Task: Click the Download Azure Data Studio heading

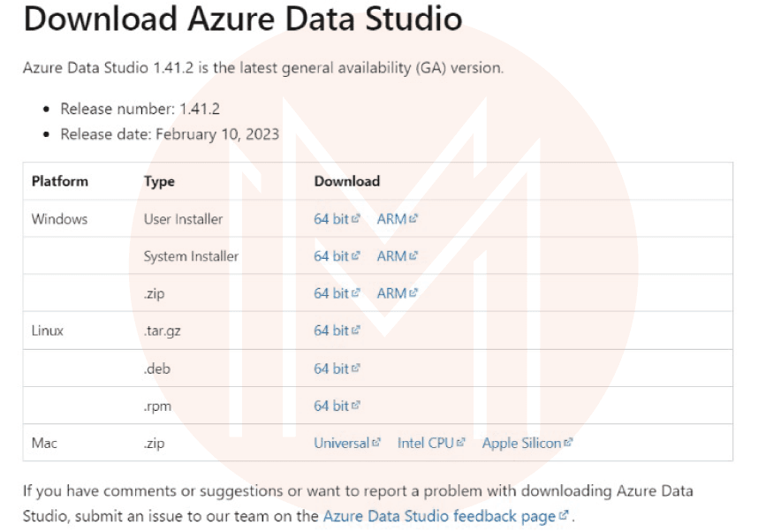Action: click(x=242, y=19)
